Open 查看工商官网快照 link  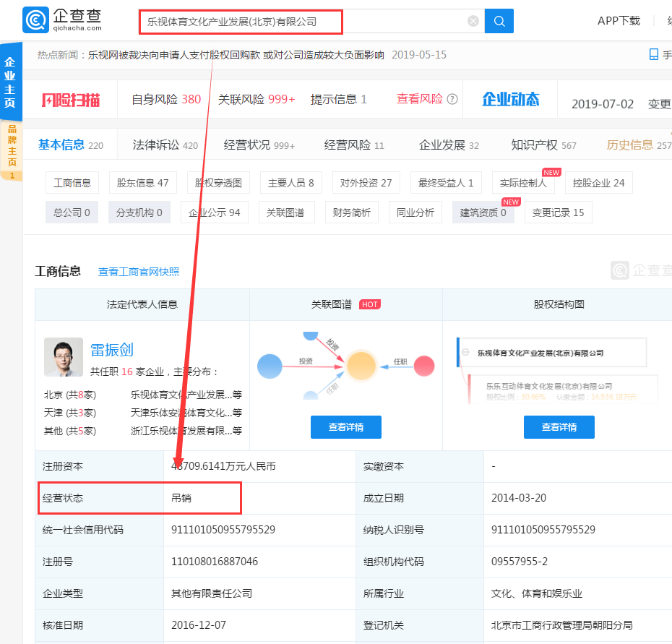pos(139,272)
